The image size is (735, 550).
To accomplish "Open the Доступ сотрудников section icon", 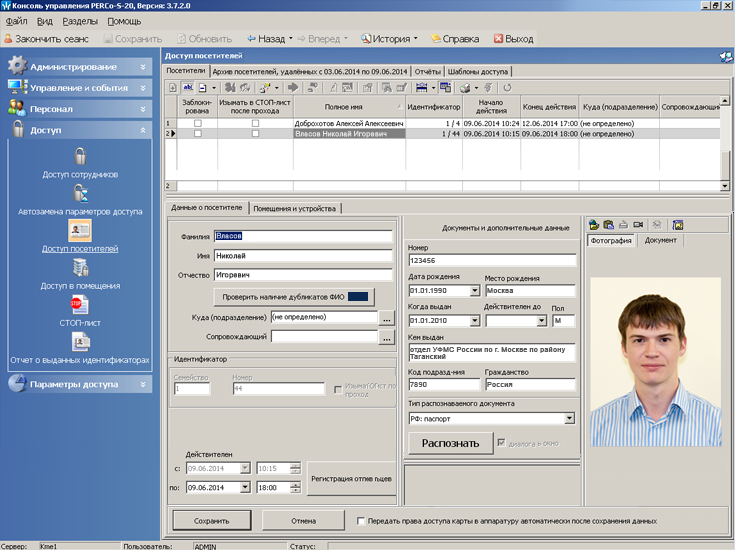I will [x=80, y=156].
